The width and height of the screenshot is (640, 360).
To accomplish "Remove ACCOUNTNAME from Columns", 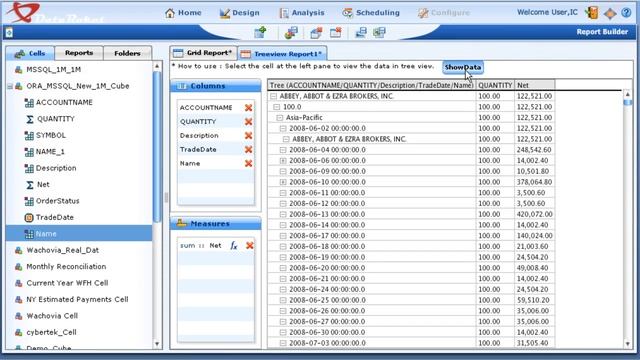I will 248,108.
